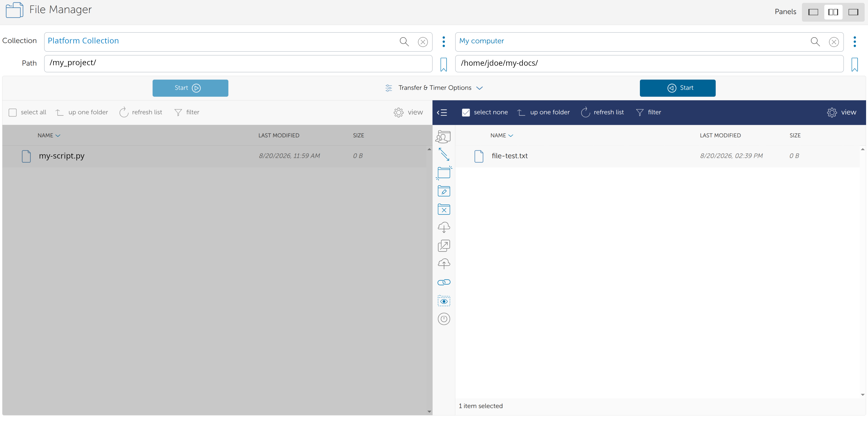Click the Deactivate power icon

click(x=444, y=319)
